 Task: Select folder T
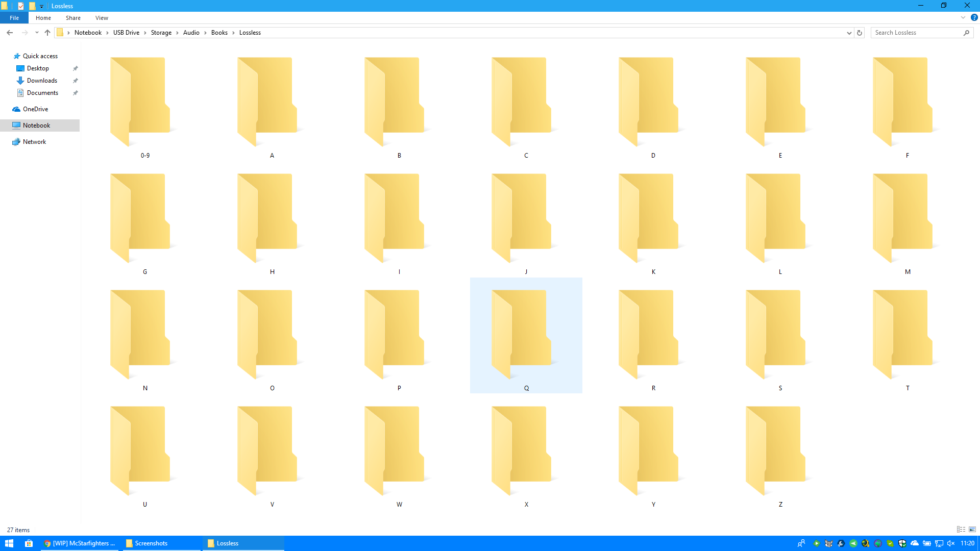pyautogui.click(x=908, y=335)
